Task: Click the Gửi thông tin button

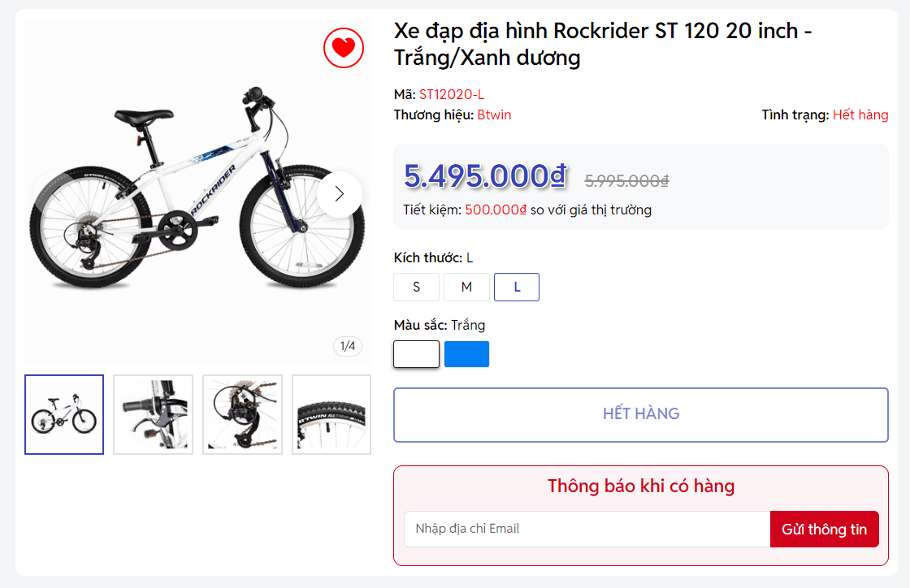Action: [x=824, y=530]
